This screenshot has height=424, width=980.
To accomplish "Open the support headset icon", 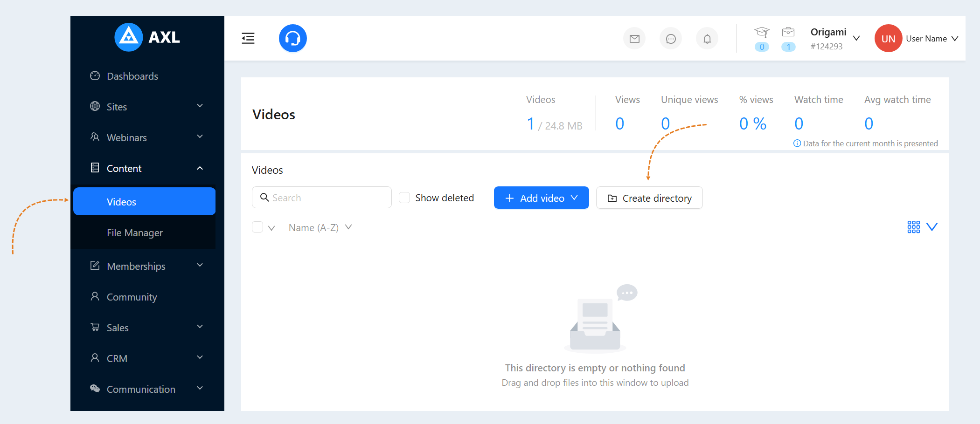I will pos(293,38).
